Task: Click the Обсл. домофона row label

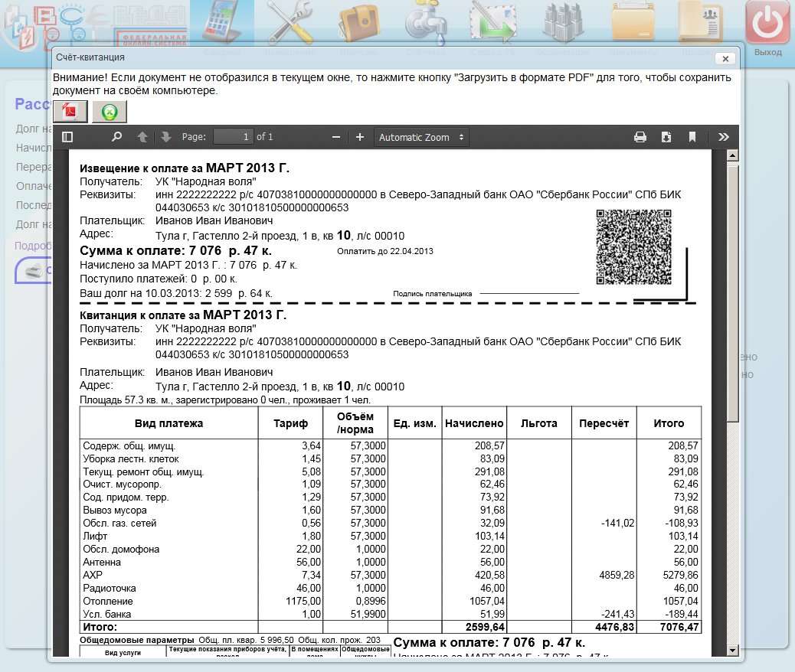Action: (121, 550)
